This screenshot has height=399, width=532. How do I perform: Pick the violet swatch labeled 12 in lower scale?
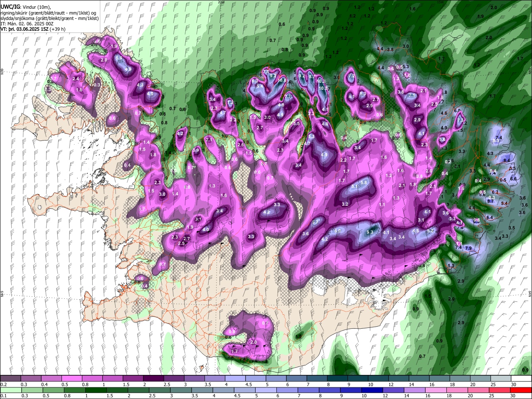[393, 390]
